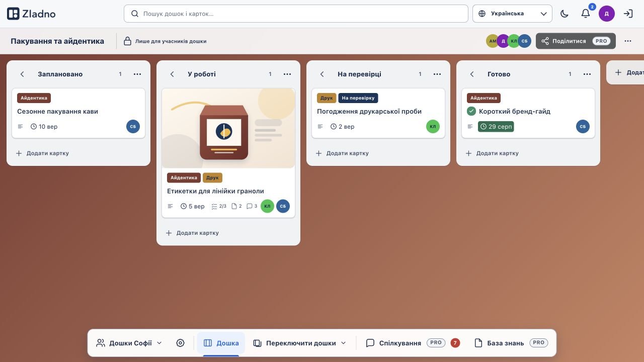Collapse the На перевірці list
The image size is (644, 362).
tap(322, 74)
